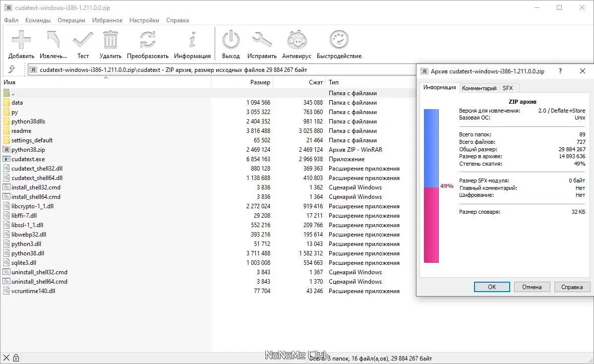Open the Быстродействие benchmark icon

(x=339, y=40)
